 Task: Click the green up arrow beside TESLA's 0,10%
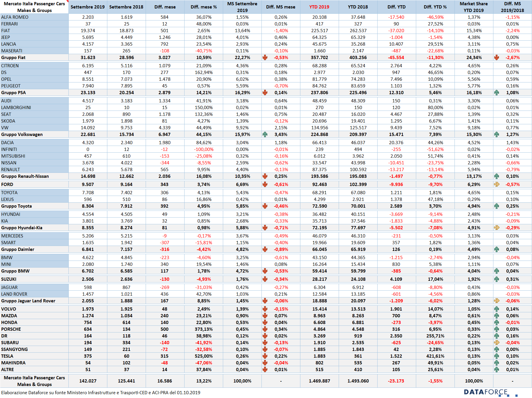497,356
